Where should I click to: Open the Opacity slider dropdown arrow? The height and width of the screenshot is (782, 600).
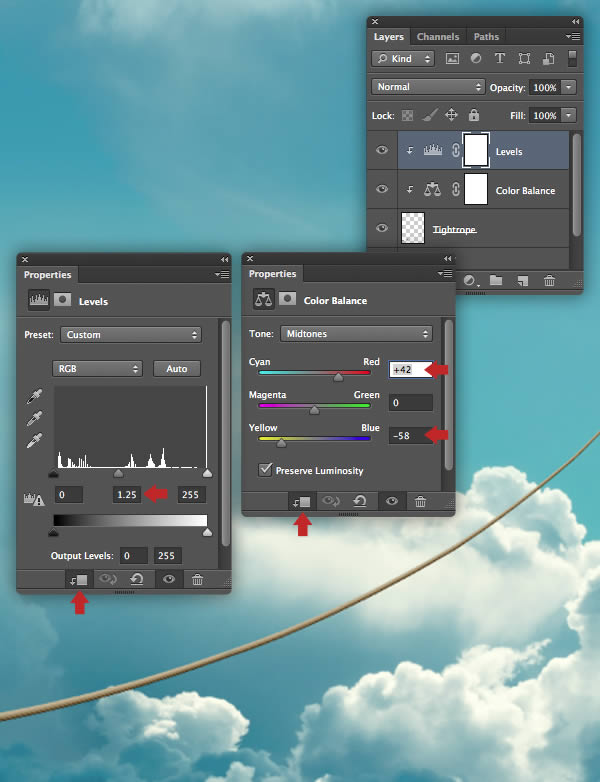(x=569, y=87)
